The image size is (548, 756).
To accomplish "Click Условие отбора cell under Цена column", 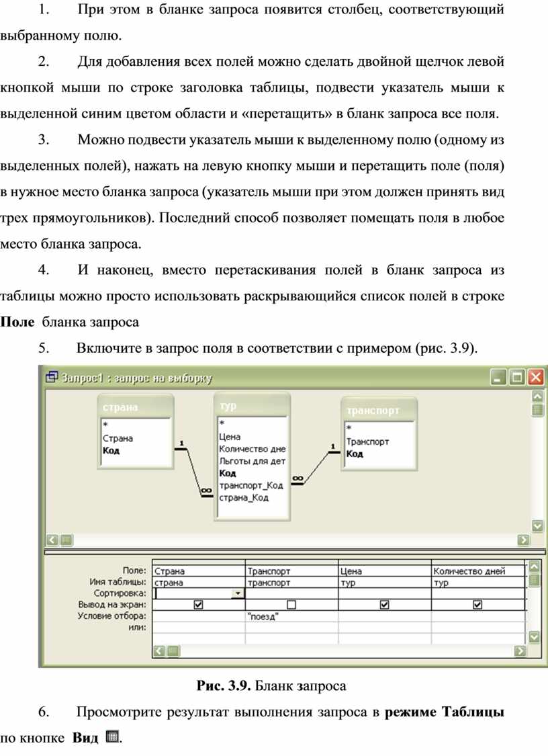I will [385, 616].
